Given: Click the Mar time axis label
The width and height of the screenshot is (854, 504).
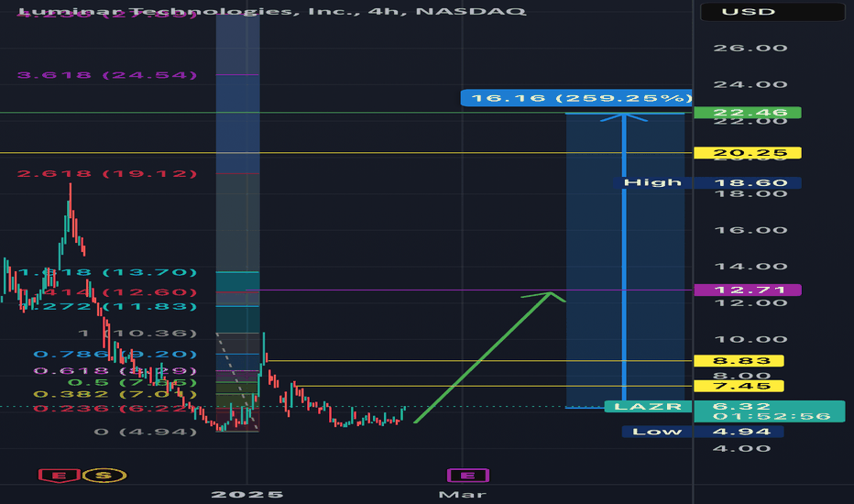Looking at the screenshot, I should click(463, 495).
